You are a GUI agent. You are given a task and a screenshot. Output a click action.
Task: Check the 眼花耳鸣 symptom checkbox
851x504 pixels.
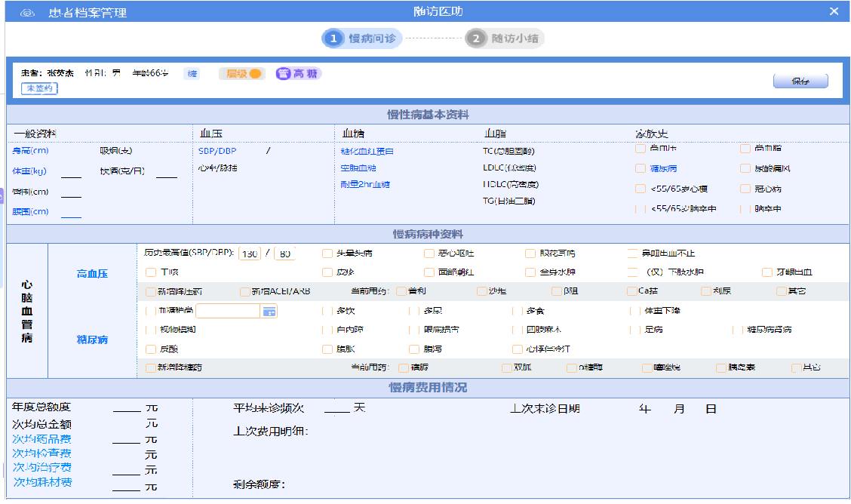point(530,254)
